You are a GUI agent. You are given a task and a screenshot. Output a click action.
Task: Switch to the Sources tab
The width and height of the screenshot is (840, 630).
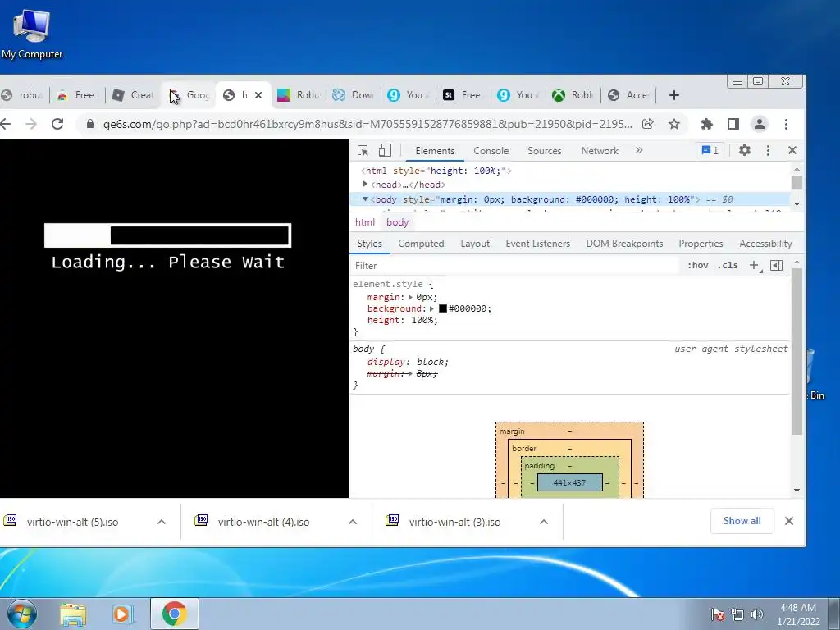coord(545,151)
